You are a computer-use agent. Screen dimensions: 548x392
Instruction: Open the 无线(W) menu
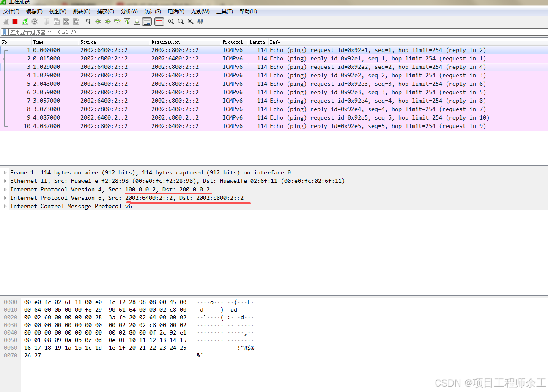pos(200,11)
